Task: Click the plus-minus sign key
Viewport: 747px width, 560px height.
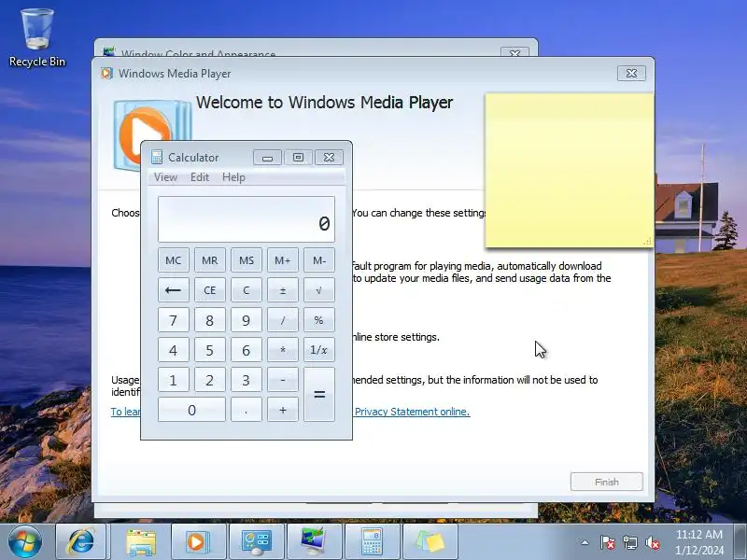Action: coord(283,290)
